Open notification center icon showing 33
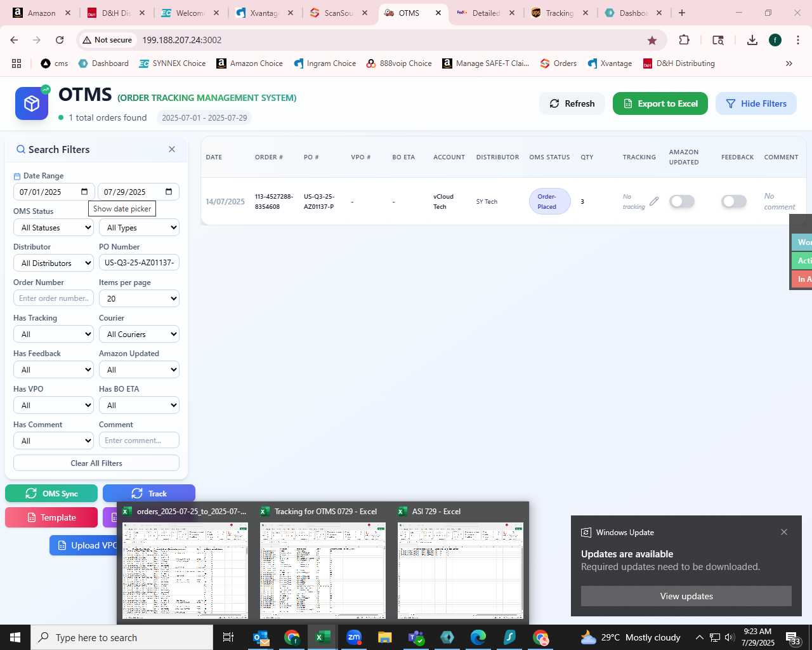This screenshot has width=812, height=650. pos(794,638)
